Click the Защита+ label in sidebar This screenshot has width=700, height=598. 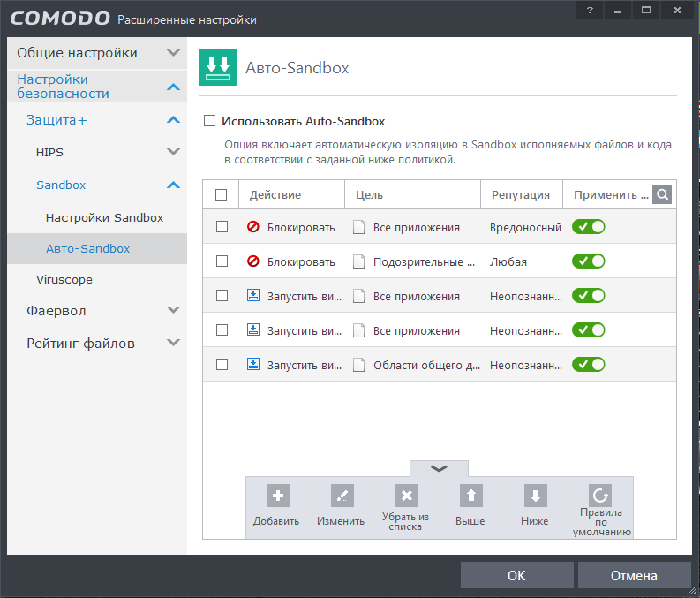coord(56,120)
